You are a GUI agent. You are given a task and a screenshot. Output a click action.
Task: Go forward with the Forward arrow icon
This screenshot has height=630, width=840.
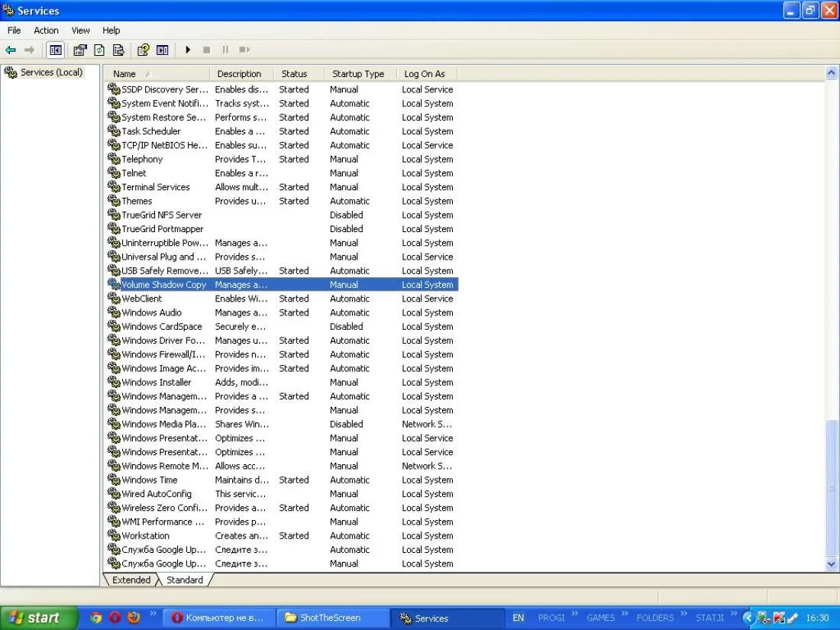(x=30, y=50)
